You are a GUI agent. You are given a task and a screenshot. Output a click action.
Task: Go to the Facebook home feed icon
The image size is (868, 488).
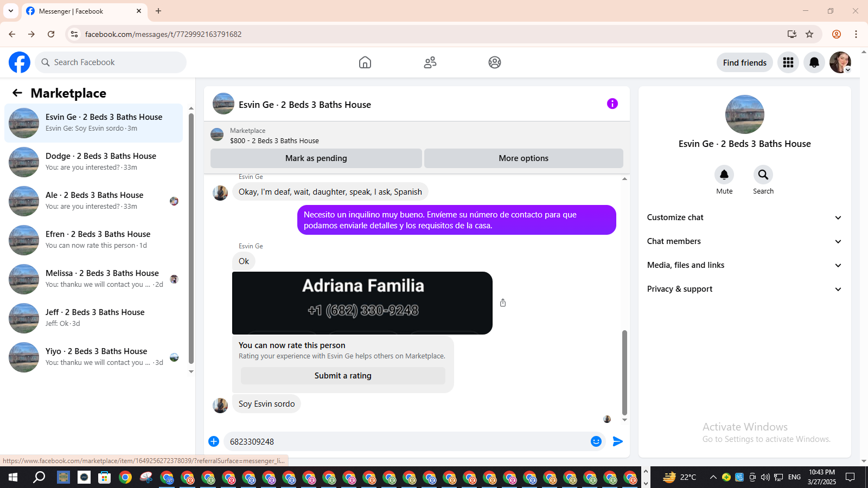365,62
